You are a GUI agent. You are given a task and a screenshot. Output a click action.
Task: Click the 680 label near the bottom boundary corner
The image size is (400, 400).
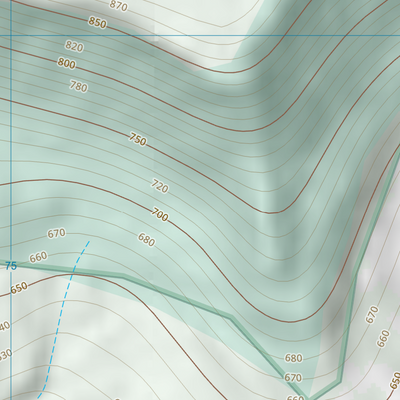click(x=293, y=358)
